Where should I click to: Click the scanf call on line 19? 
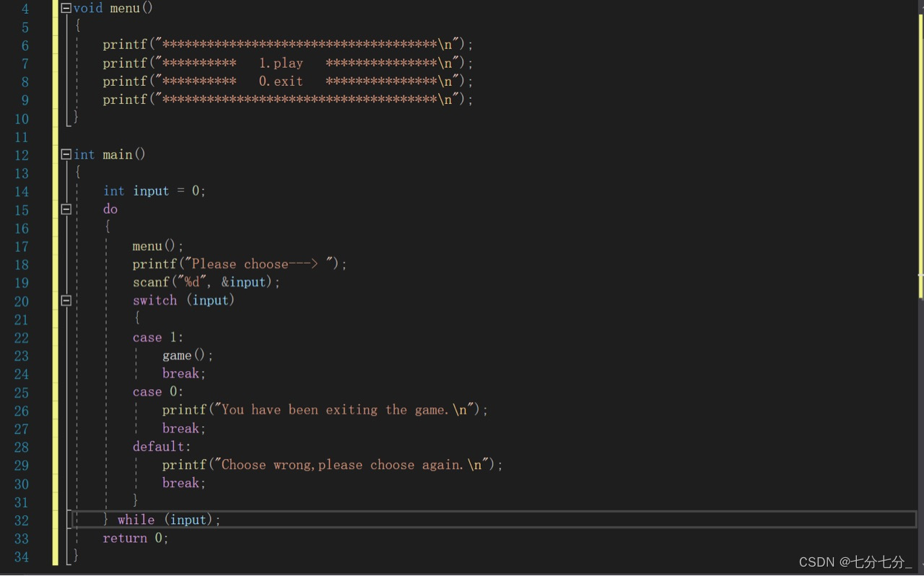tap(206, 282)
